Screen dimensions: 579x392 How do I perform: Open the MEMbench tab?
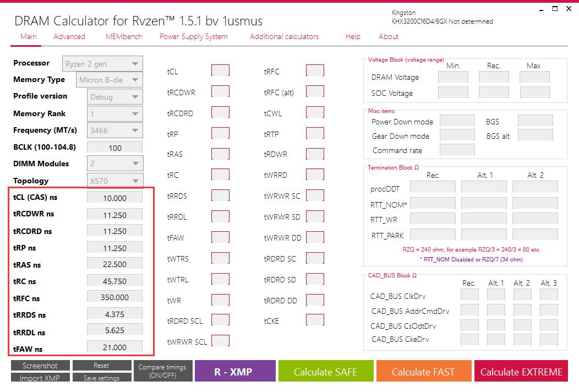123,36
